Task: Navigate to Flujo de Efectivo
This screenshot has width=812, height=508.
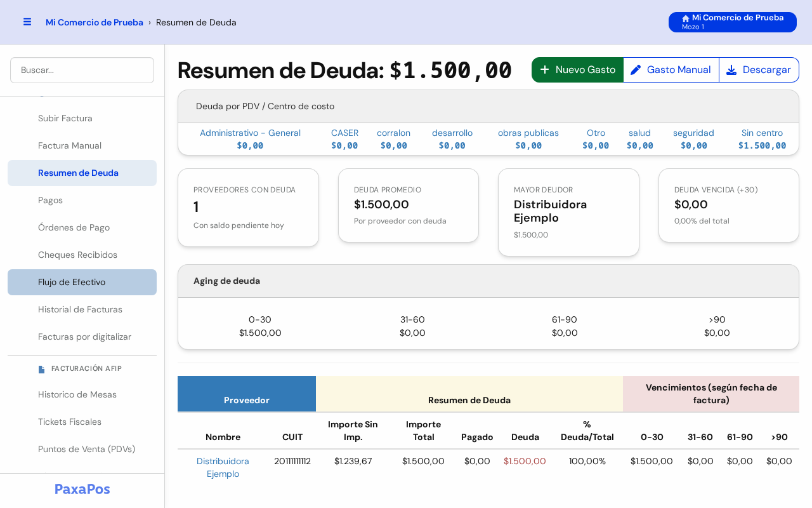Action: click(x=82, y=282)
